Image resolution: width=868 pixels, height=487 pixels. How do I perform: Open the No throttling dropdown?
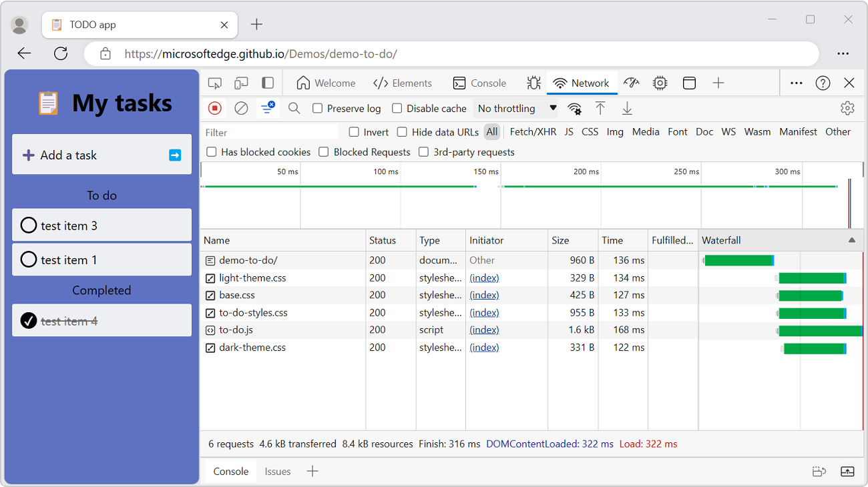[x=515, y=108]
